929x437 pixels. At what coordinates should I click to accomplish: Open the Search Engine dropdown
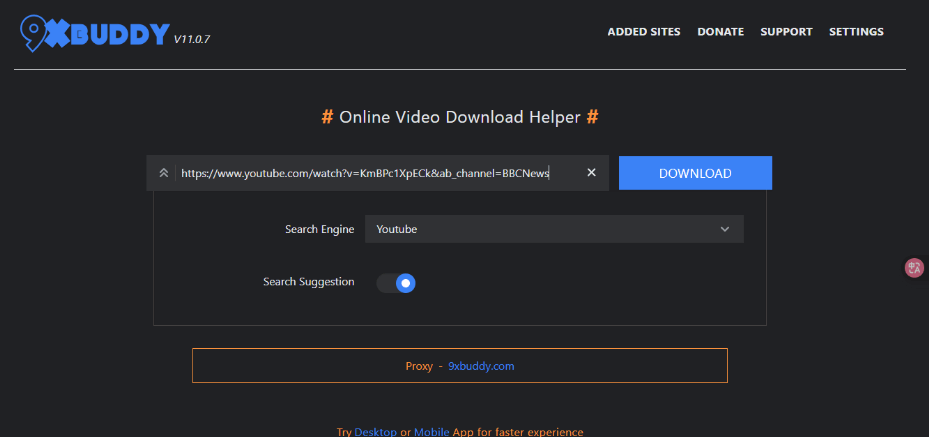point(554,229)
